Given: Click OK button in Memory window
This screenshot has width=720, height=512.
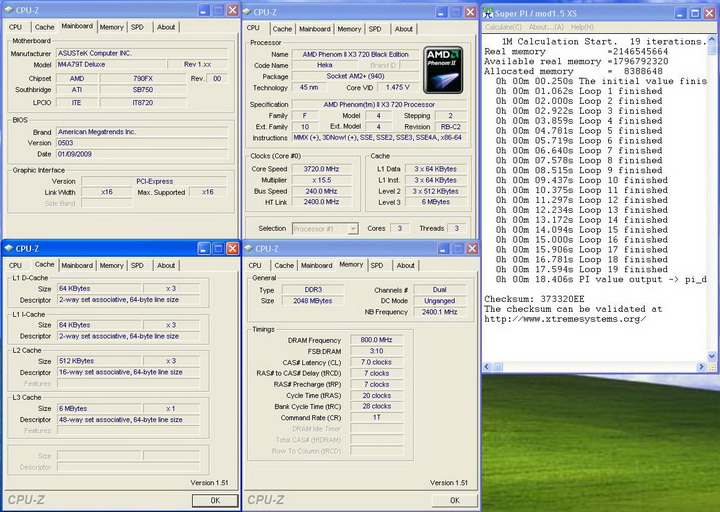Looking at the screenshot, I should pos(455,501).
